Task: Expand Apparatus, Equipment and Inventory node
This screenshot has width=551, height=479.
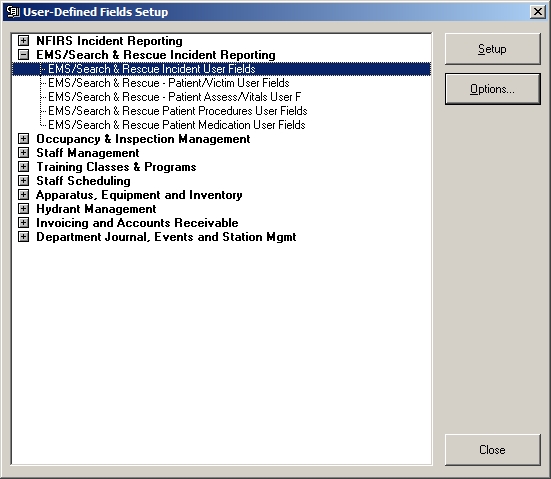Action: click(24, 195)
